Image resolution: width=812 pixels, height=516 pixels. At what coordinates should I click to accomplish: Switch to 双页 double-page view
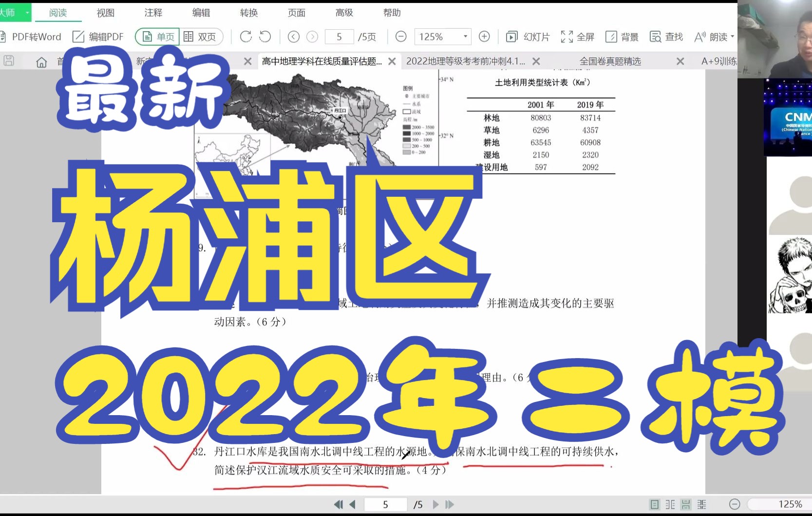coord(201,37)
